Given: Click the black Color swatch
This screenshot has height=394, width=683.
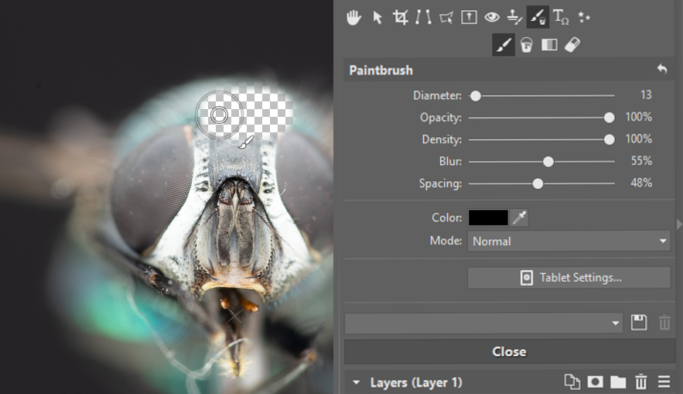Looking at the screenshot, I should [x=488, y=218].
